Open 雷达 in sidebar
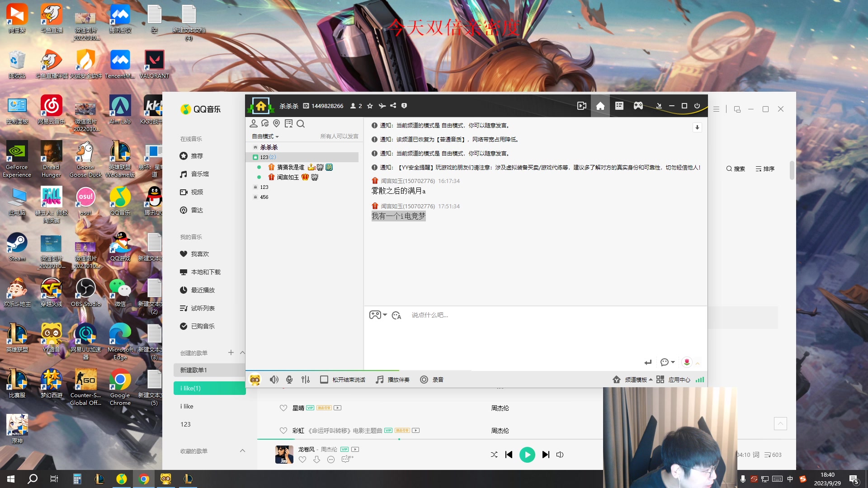This screenshot has width=868, height=488. (191, 210)
